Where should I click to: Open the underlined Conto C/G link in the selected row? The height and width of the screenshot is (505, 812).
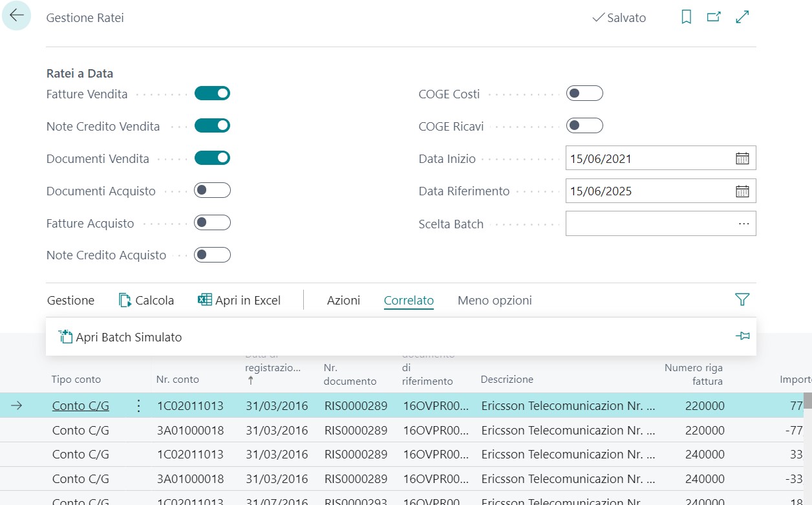81,406
